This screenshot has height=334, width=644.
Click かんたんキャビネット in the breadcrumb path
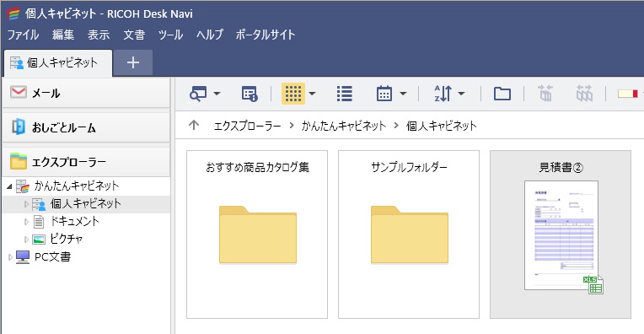point(344,126)
